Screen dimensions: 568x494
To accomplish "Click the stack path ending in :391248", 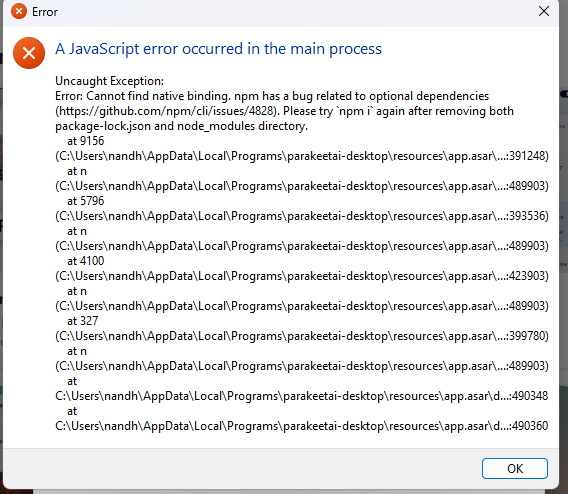I will click(x=302, y=156).
